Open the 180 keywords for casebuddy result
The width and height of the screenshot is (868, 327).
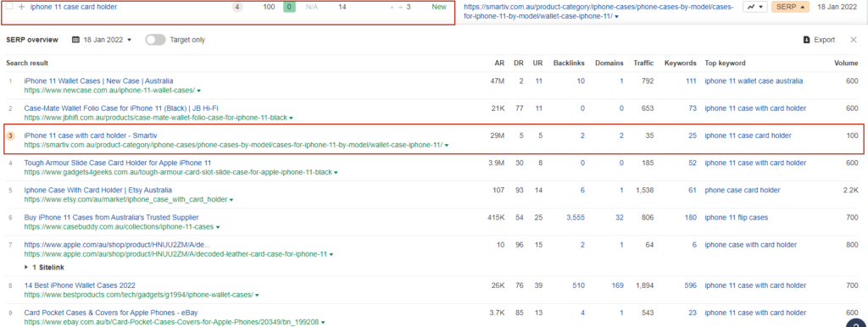690,218
